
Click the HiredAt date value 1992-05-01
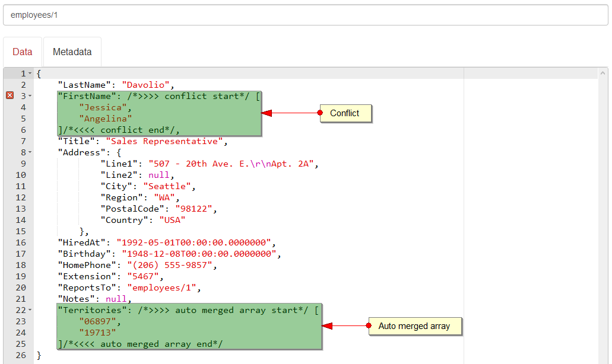coord(194,242)
